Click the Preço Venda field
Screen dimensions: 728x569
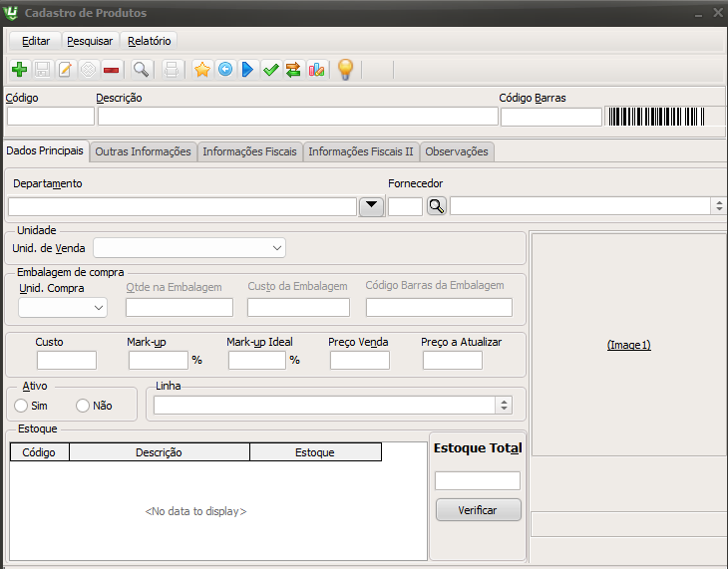pyautogui.click(x=360, y=360)
